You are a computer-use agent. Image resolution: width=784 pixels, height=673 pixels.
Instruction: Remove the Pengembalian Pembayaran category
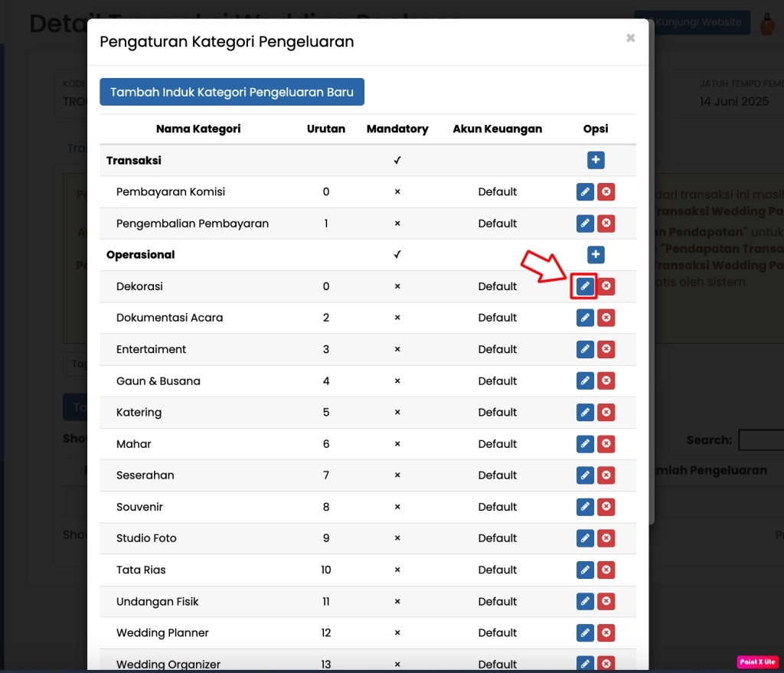[x=606, y=224]
